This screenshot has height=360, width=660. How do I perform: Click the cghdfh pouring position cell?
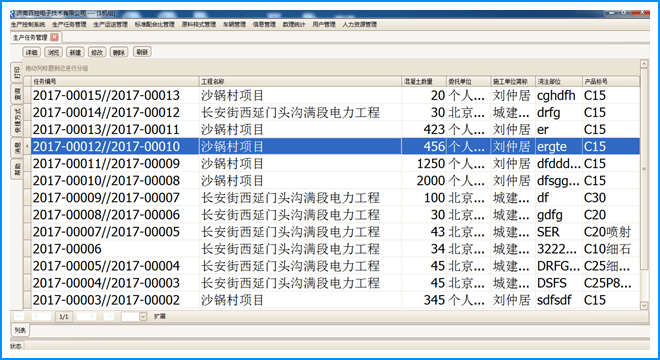[x=559, y=96]
